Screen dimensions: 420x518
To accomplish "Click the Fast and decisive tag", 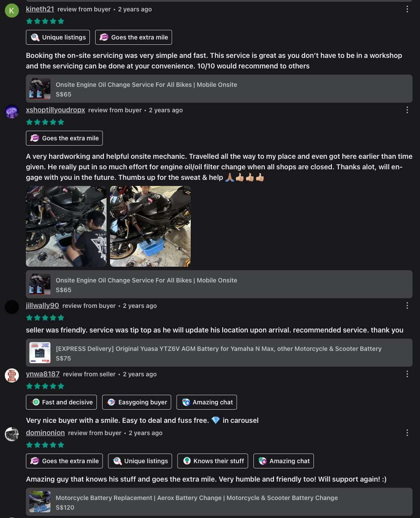I will pos(61,402).
